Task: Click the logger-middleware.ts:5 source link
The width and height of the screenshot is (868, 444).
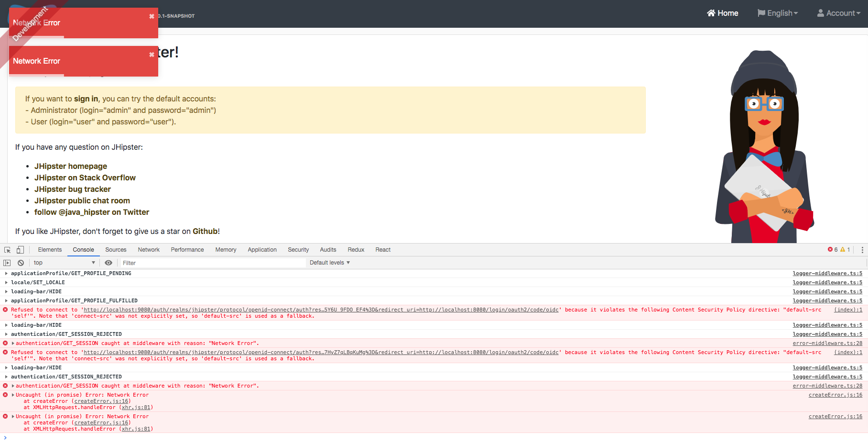Action: coord(827,273)
